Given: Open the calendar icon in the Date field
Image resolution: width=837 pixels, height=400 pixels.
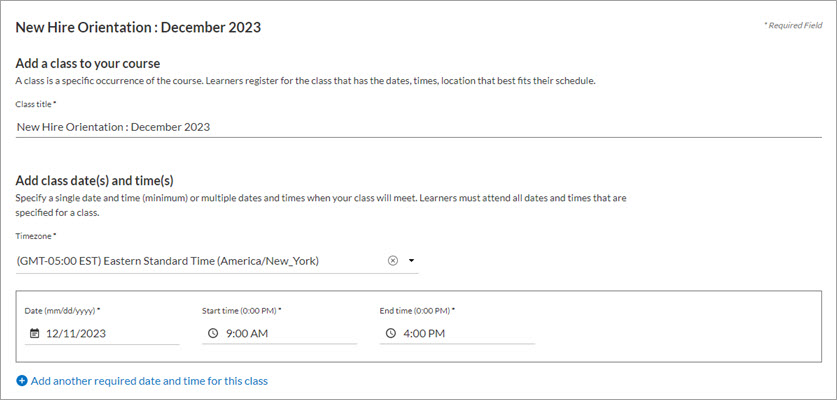Looking at the screenshot, I should (x=34, y=334).
